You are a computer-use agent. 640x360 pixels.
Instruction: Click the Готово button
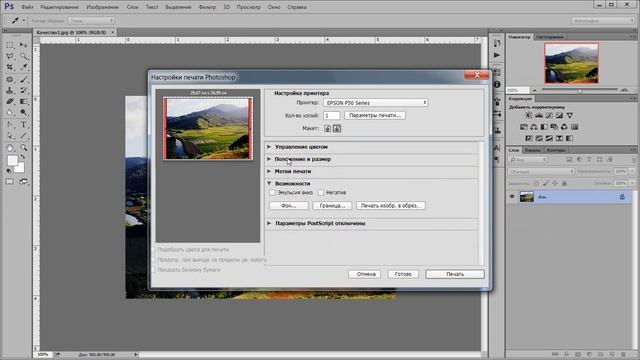[x=403, y=274]
